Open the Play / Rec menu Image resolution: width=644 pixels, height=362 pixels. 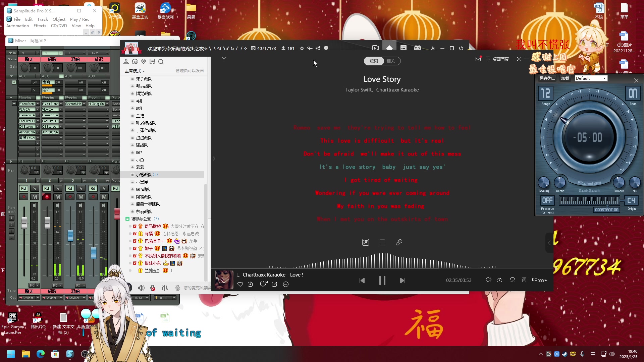(x=79, y=19)
